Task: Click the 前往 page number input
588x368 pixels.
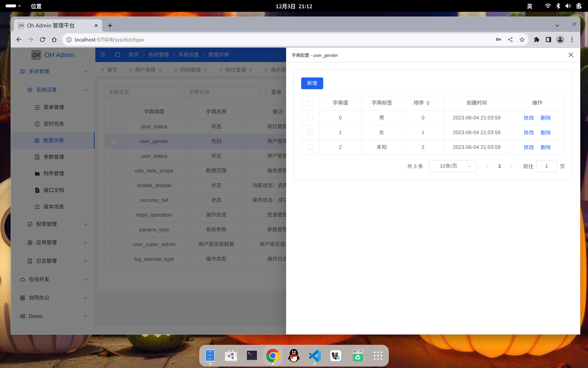Action: pyautogui.click(x=546, y=166)
